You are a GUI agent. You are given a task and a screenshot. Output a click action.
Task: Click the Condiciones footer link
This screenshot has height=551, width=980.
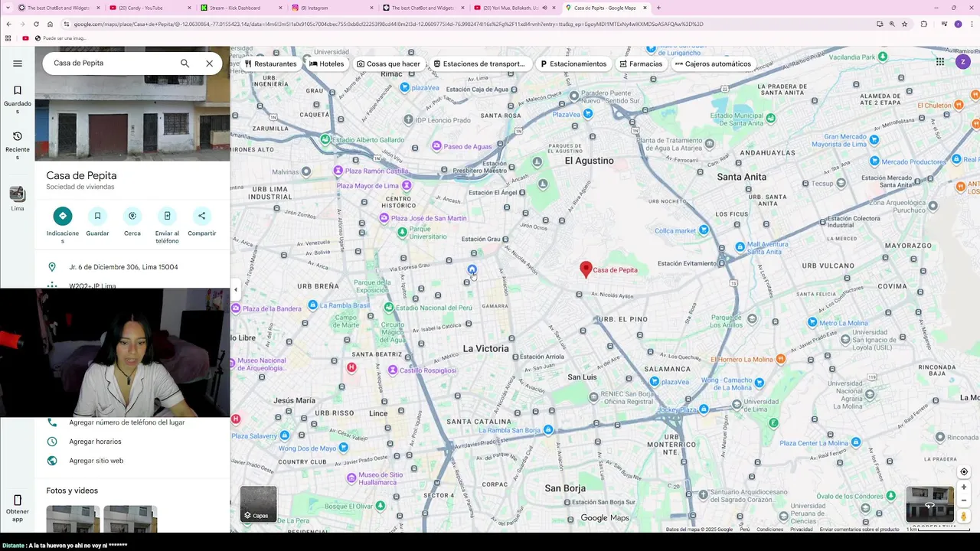click(769, 530)
